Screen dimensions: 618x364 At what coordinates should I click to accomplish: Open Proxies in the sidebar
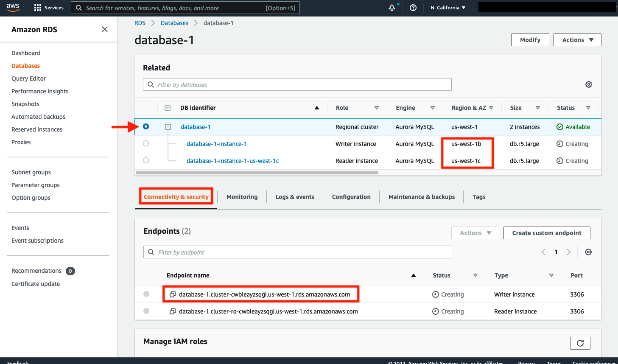pos(21,142)
